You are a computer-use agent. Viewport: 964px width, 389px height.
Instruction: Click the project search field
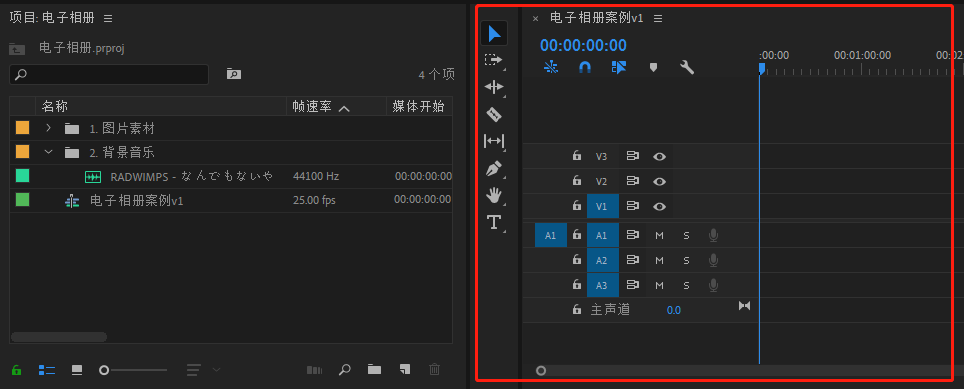point(109,74)
